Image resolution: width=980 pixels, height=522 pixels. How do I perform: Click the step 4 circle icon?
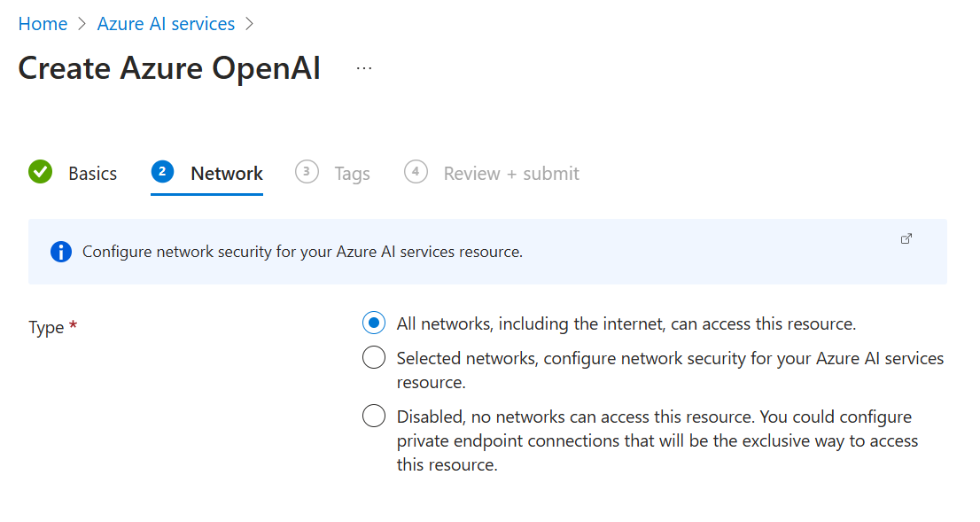[416, 171]
